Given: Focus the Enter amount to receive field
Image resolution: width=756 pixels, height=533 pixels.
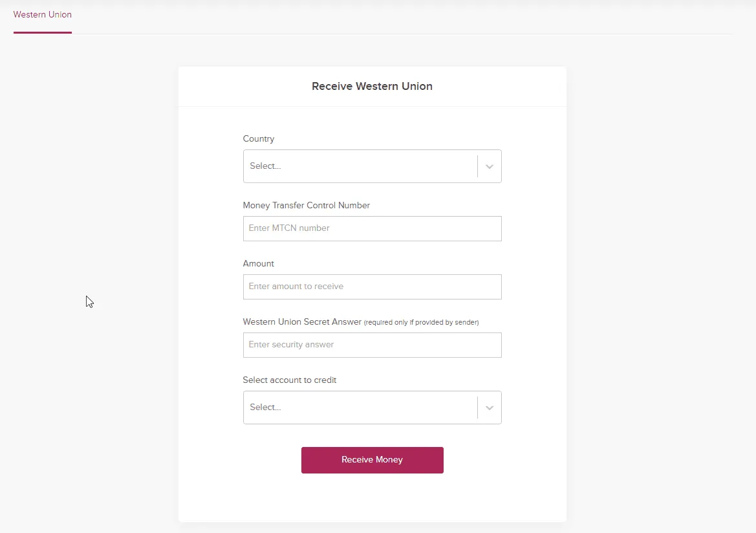Looking at the screenshot, I should (373, 287).
